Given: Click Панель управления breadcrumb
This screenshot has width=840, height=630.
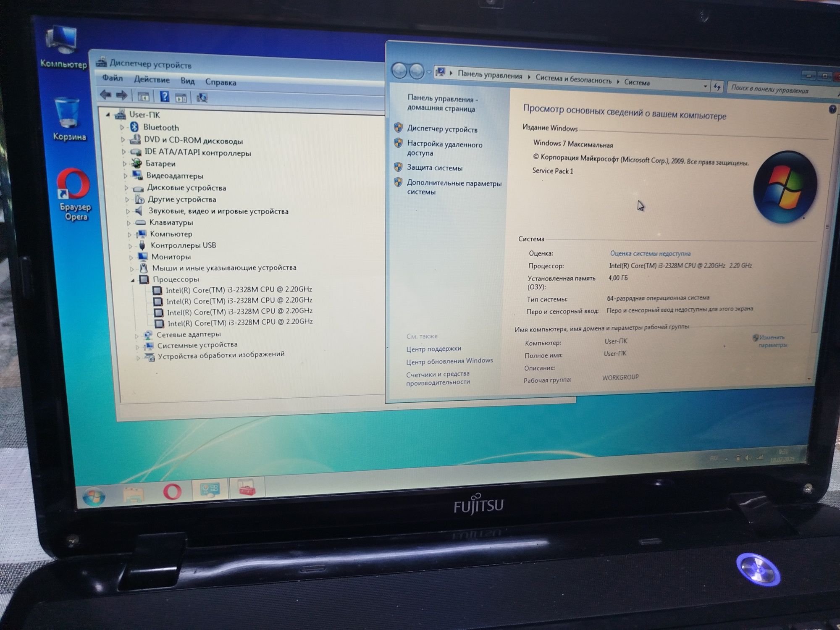Looking at the screenshot, I should 490,76.
